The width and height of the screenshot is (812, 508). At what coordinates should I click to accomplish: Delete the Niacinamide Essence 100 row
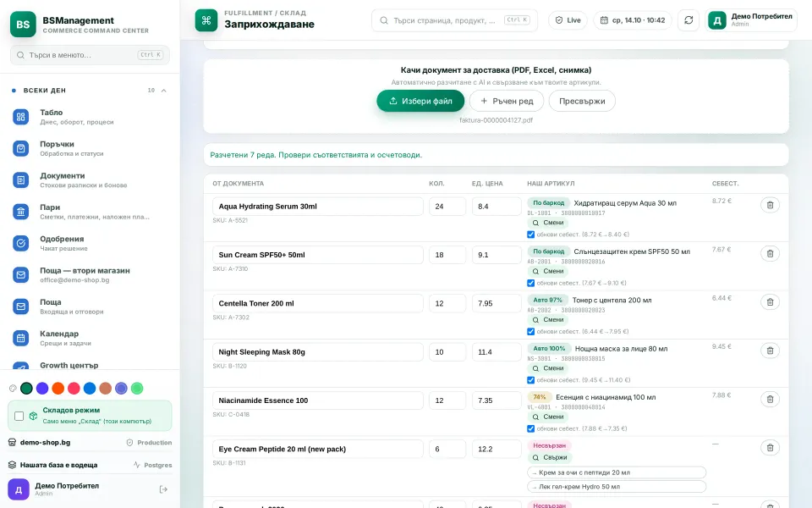tap(770, 399)
